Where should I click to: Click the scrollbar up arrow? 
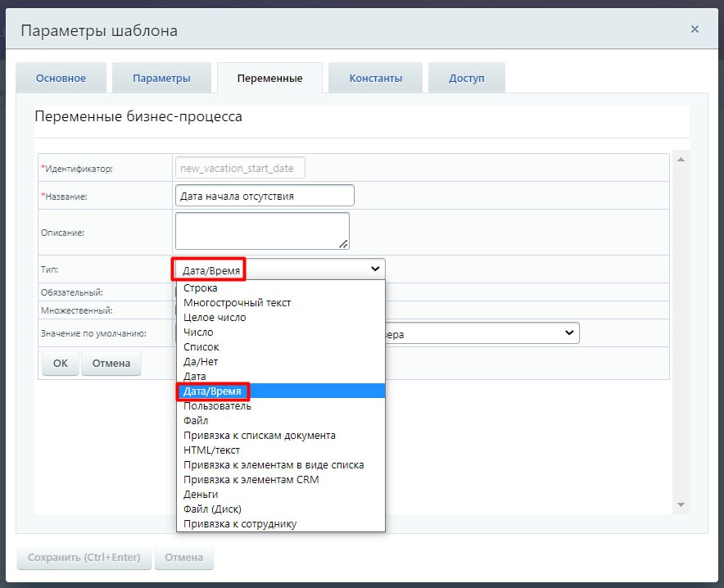680,160
